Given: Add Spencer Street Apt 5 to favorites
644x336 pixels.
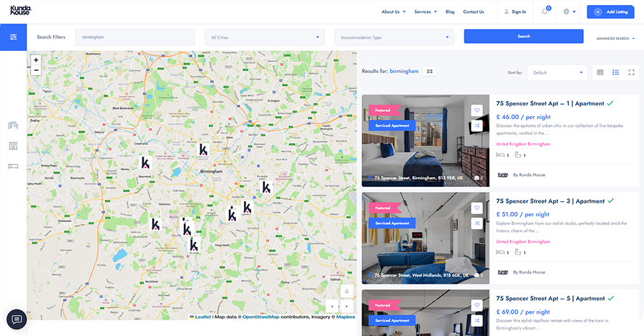Looking at the screenshot, I should coord(477,305).
